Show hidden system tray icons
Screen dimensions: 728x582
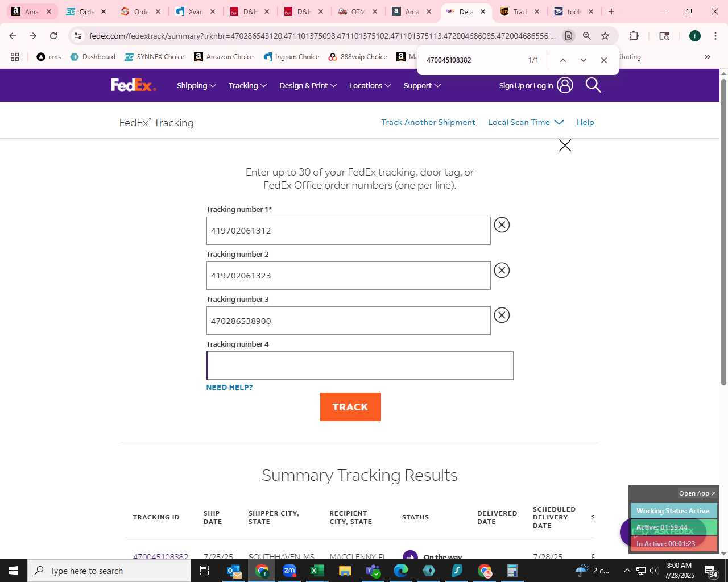(x=627, y=571)
